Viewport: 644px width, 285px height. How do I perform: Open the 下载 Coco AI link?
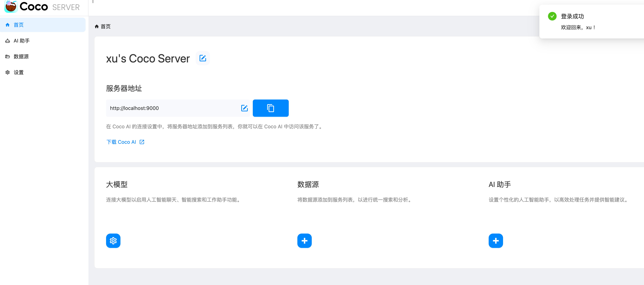point(121,142)
